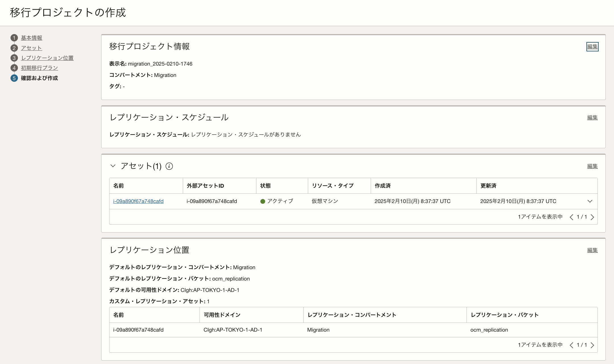Go to previous page in replication assets table

(571, 345)
